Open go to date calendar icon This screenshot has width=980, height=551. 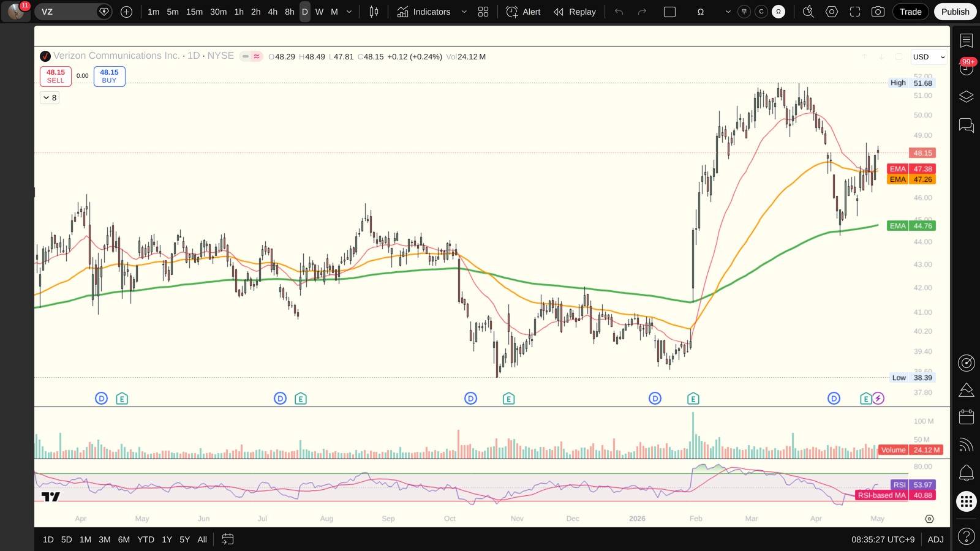[x=228, y=539]
